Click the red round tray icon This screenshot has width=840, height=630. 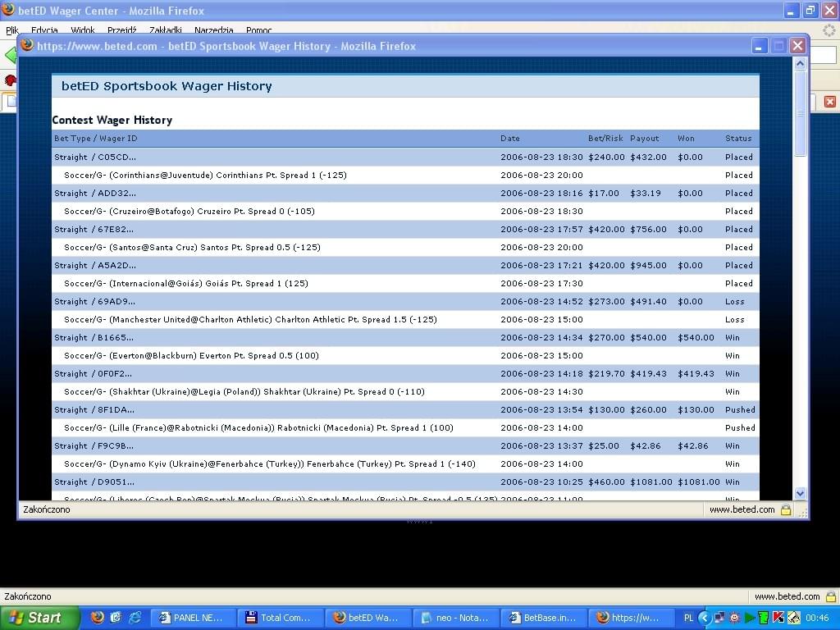coord(734,618)
